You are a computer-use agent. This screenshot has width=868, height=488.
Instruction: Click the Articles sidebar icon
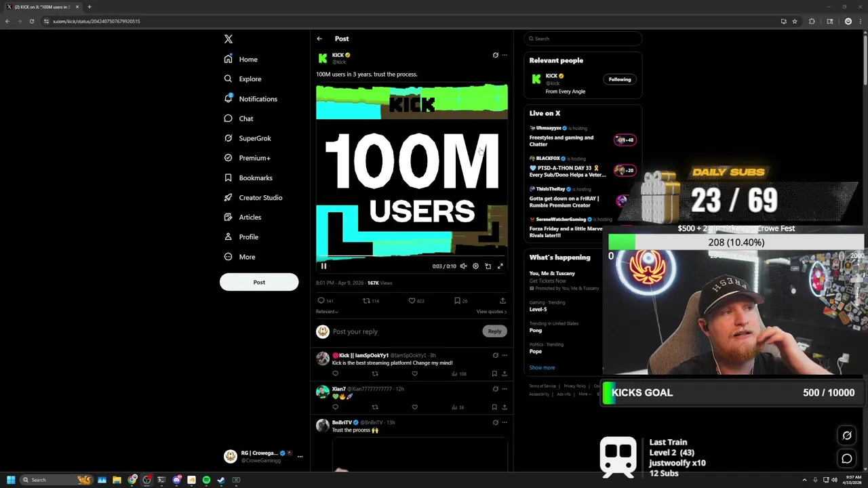click(229, 217)
